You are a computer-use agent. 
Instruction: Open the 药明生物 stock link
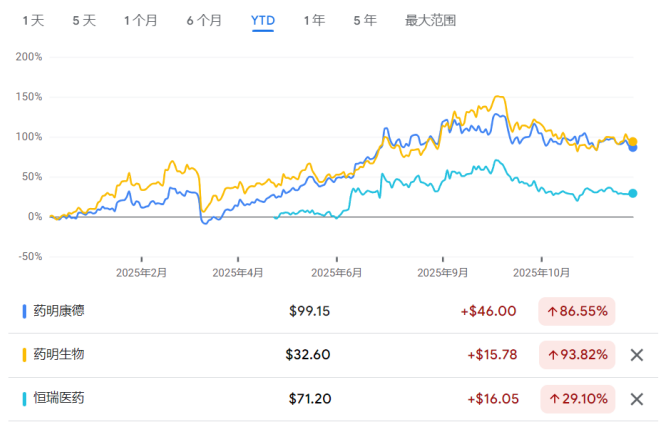(x=58, y=355)
